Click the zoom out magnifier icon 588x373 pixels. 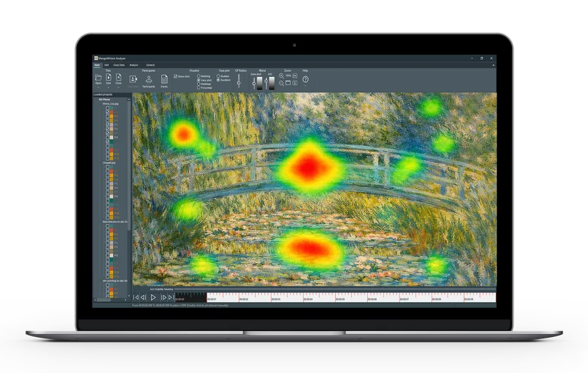(x=282, y=83)
